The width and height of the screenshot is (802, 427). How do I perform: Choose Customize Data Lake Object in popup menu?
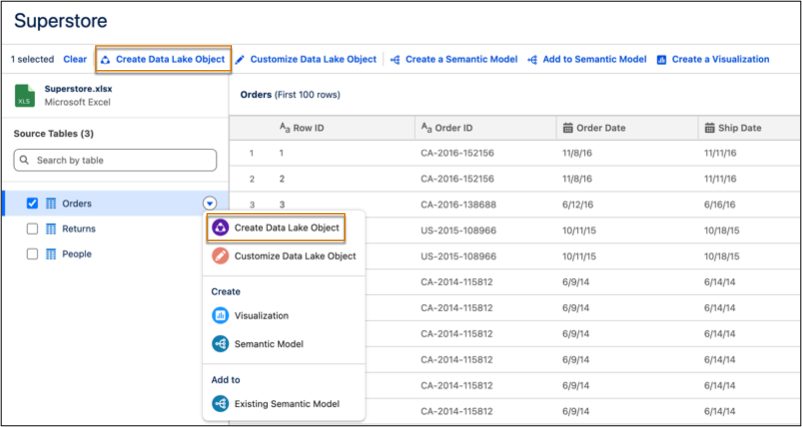coord(284,256)
